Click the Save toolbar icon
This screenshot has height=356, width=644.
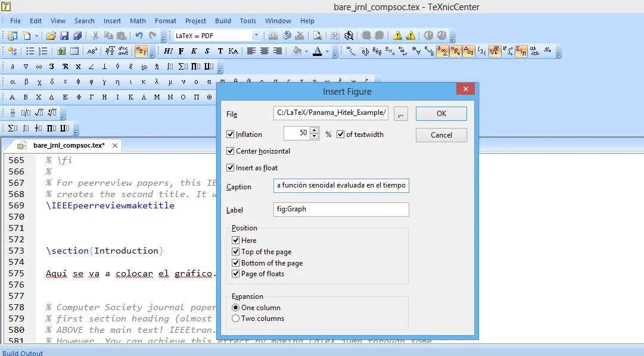click(64, 36)
